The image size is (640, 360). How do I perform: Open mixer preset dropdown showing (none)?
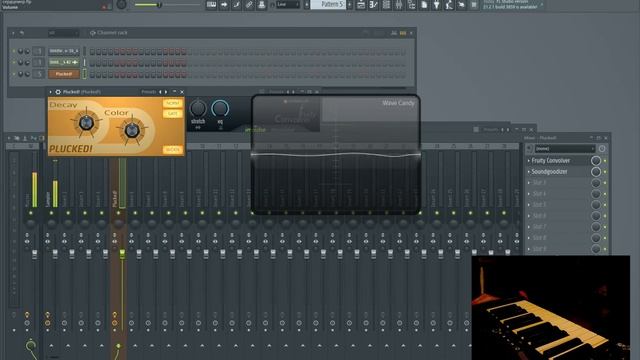click(565, 149)
